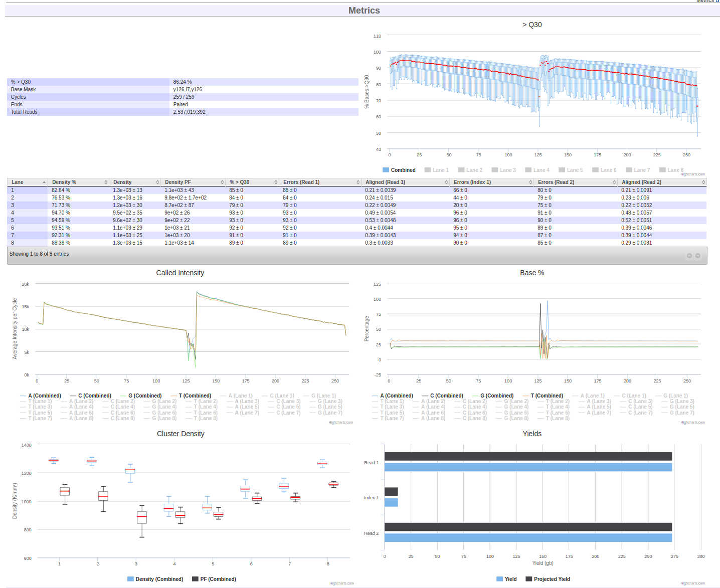Click the sort arrows icon on Aligned (Read 2)

(703, 182)
